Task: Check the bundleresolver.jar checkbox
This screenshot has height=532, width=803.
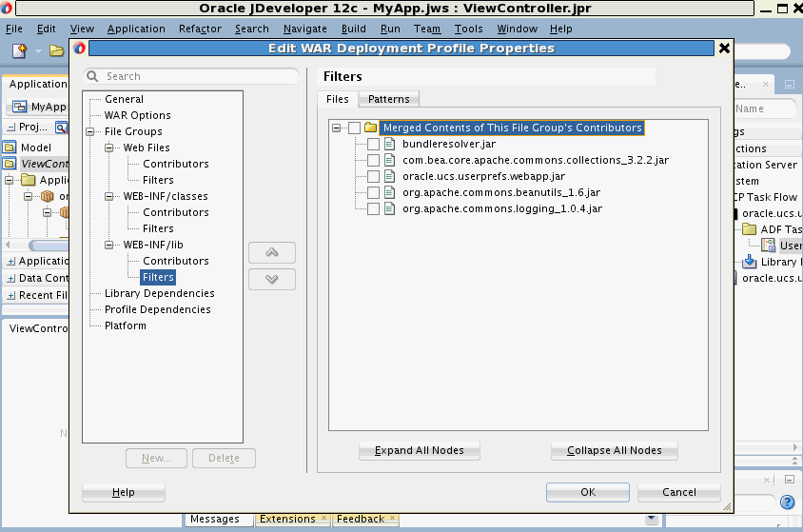Action: [373, 145]
